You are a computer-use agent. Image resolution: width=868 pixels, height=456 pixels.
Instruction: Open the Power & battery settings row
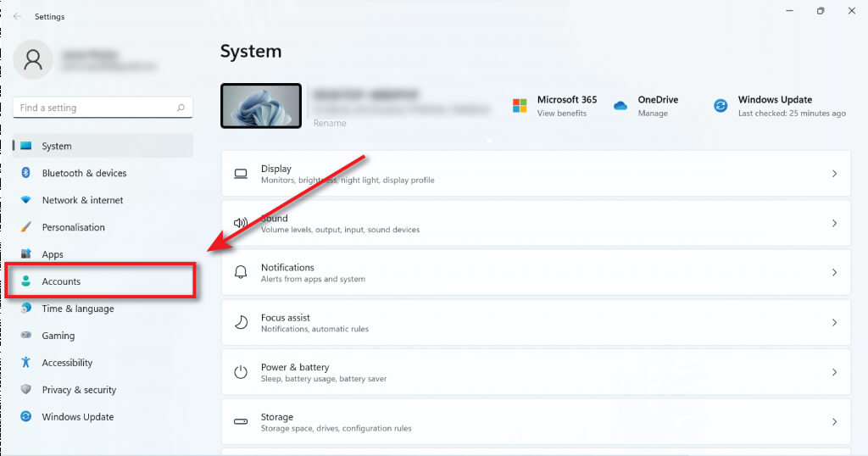point(536,372)
